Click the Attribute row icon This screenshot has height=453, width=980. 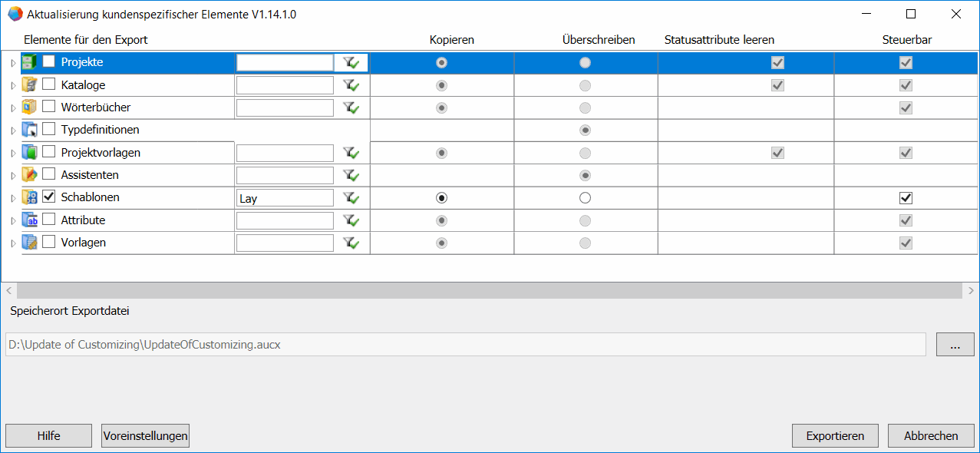pyautogui.click(x=30, y=220)
